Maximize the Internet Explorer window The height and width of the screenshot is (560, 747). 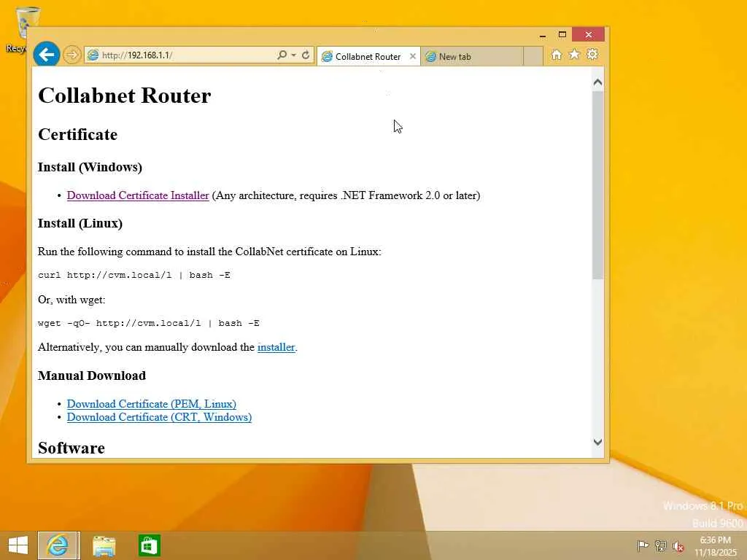pyautogui.click(x=562, y=35)
